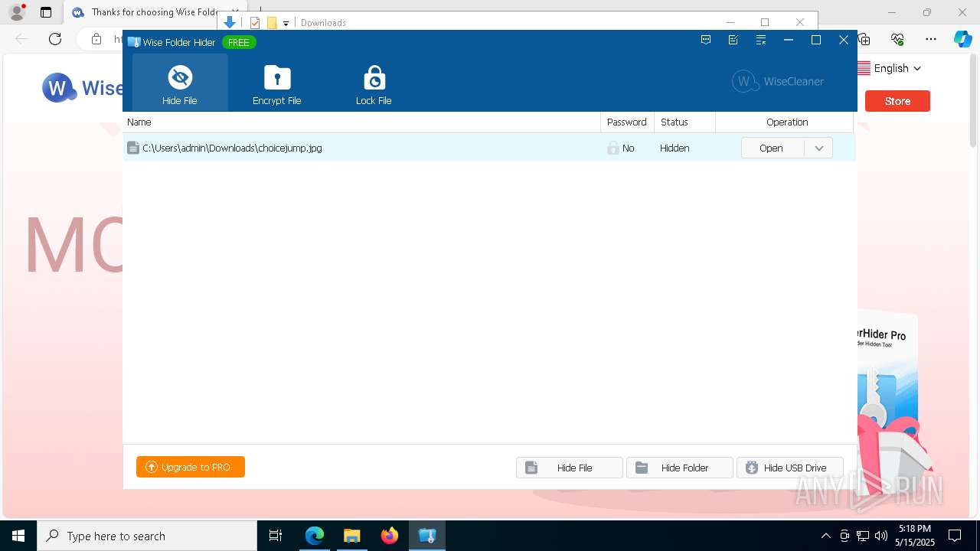Viewport: 980px width, 551px height.
Task: Click the folder icon in the Downloads window title bar
Action: tap(272, 23)
